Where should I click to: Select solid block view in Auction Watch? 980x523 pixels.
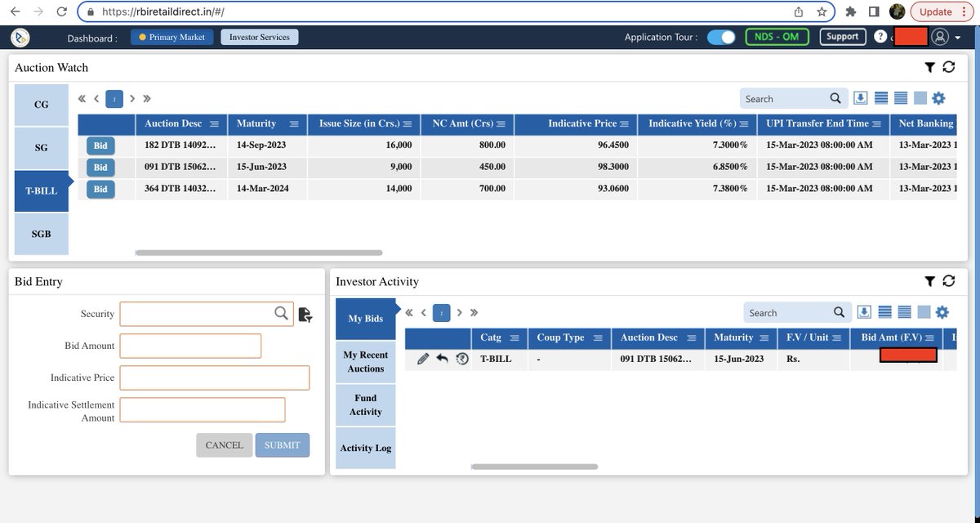pos(920,98)
